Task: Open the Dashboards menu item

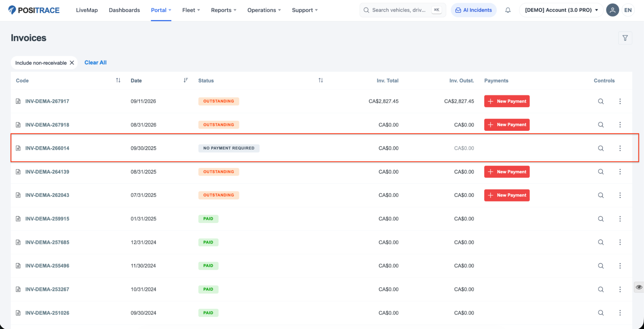Action: click(x=124, y=10)
